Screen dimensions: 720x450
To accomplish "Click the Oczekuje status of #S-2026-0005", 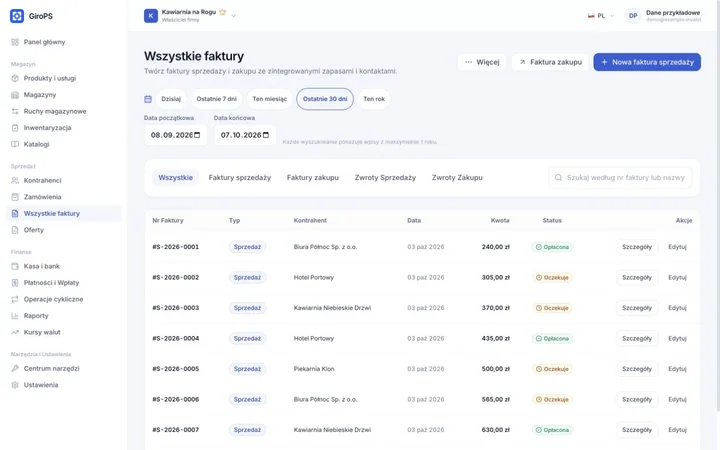I will pyautogui.click(x=552, y=369).
